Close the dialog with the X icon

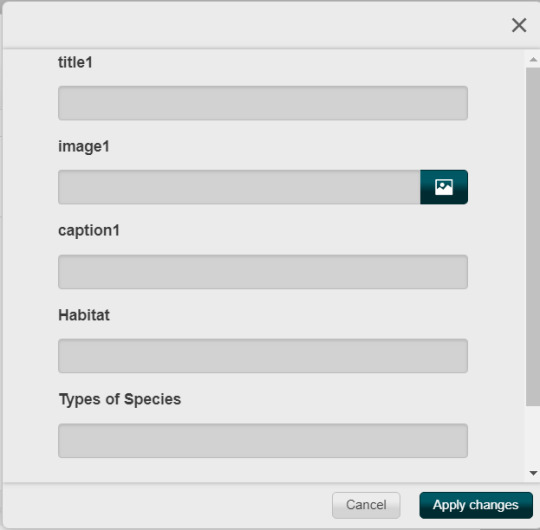pos(519,25)
